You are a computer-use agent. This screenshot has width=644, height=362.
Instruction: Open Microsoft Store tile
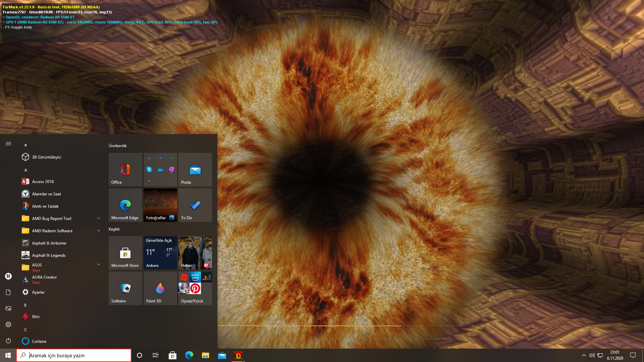(x=125, y=253)
